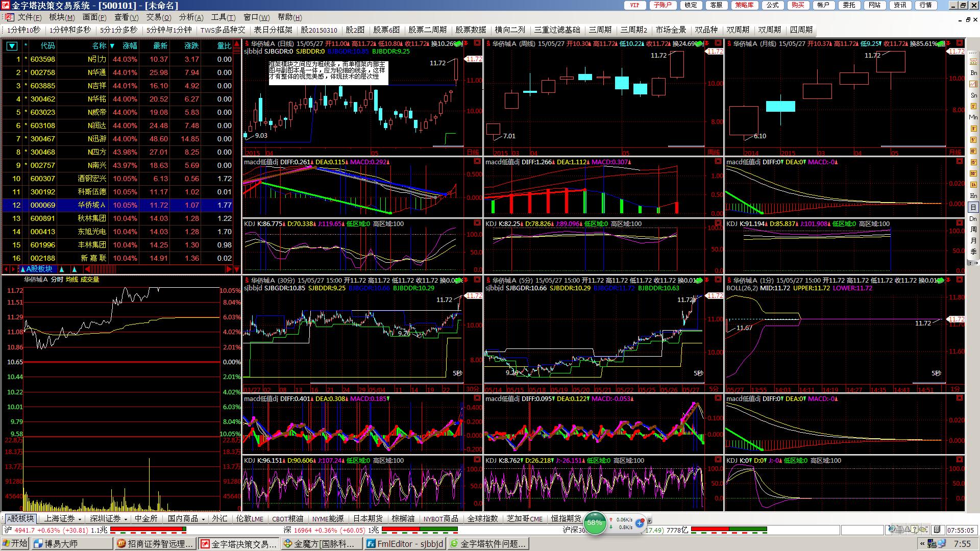
Task: Select the 季 quarterly period icon
Action: point(973,252)
